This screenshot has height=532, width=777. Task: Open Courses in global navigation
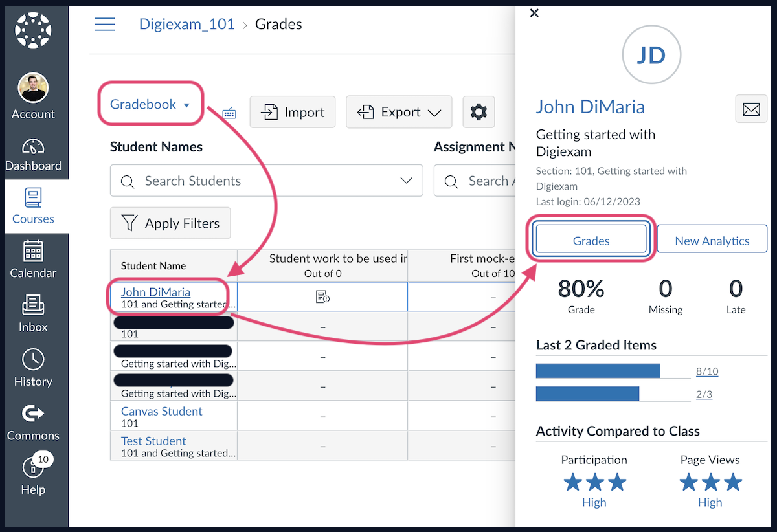tap(33, 206)
